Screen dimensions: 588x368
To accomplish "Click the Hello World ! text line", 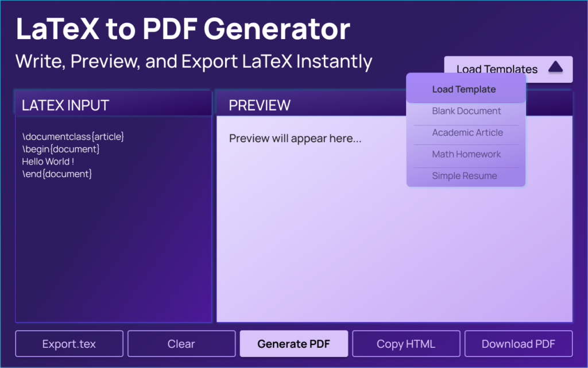I will click(x=48, y=162).
